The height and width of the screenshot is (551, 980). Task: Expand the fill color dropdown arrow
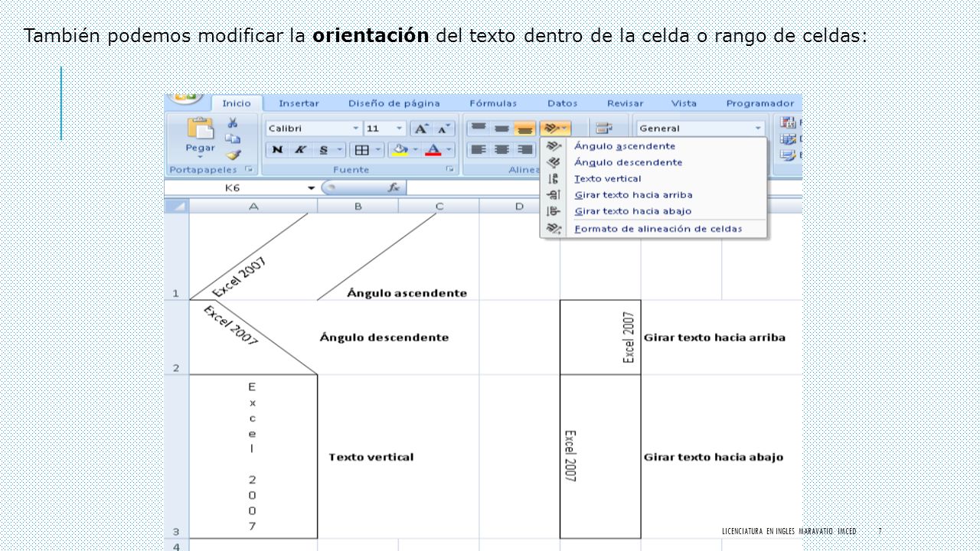point(416,150)
